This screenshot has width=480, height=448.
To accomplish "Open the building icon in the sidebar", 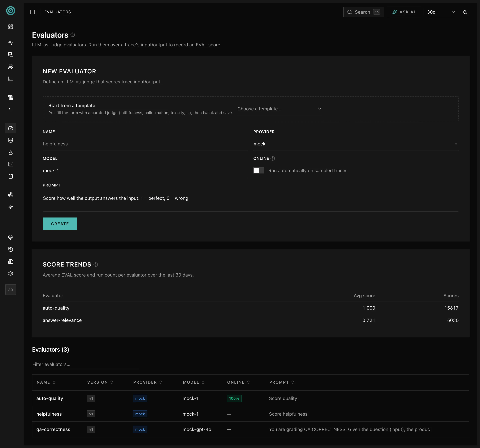I will (11, 262).
